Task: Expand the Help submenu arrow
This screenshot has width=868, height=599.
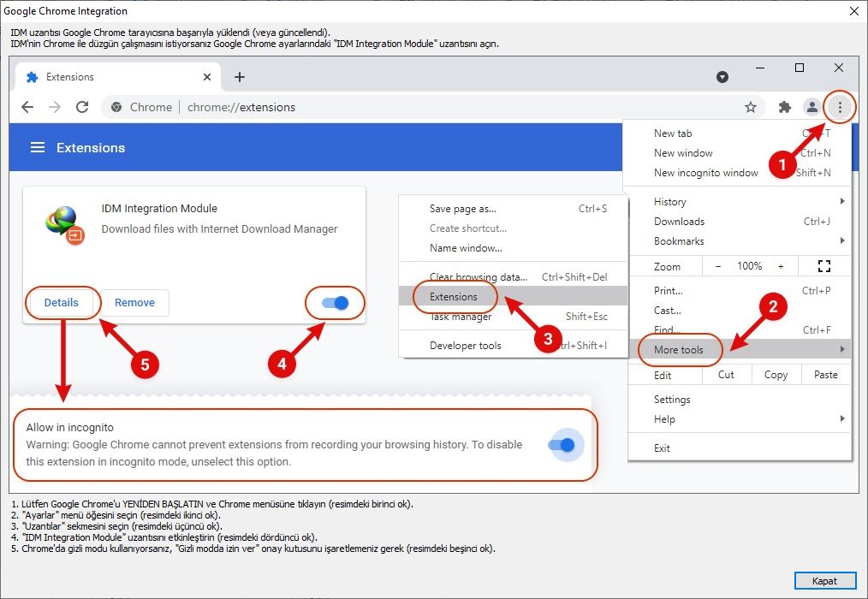Action: pyautogui.click(x=842, y=418)
